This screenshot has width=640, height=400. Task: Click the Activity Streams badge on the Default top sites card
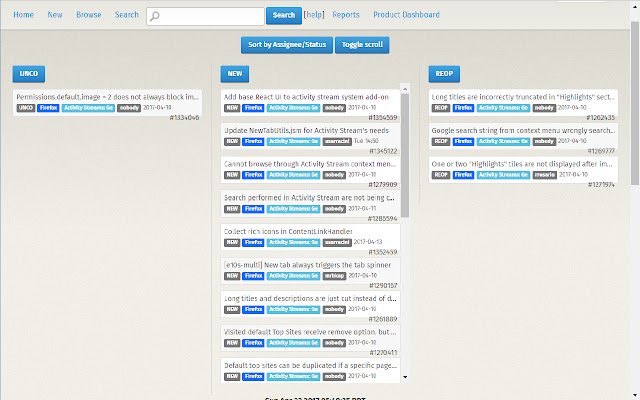pos(293,376)
